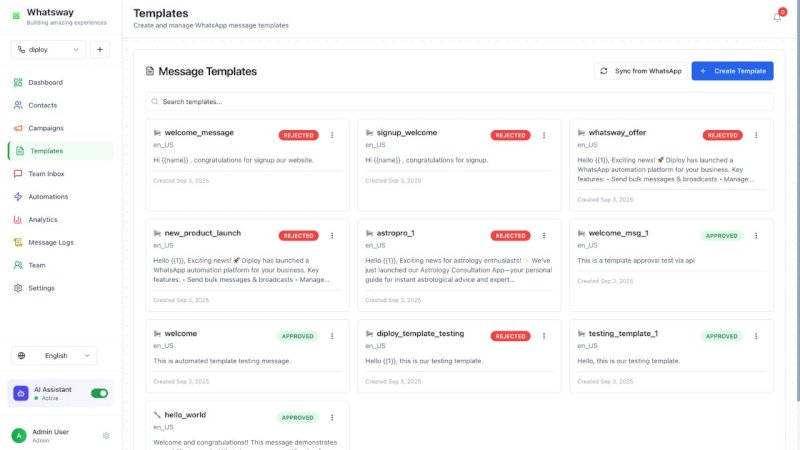Click the Create Template button
Viewport: 800px width, 450px height.
732,71
